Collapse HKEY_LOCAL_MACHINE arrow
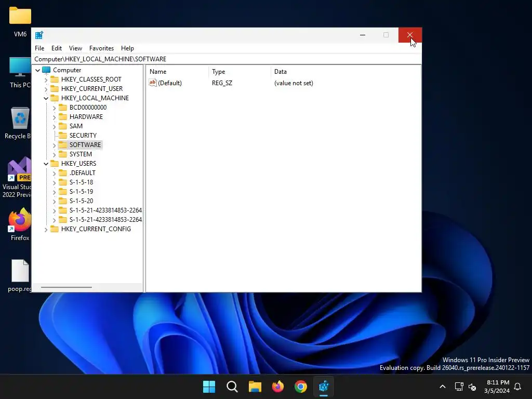 click(x=46, y=98)
